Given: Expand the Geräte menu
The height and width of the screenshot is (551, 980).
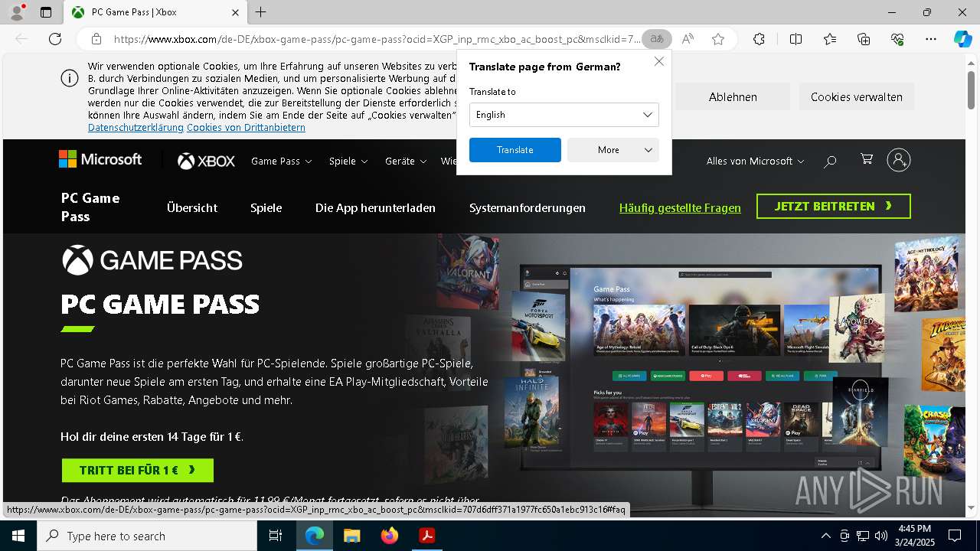Looking at the screenshot, I should (407, 161).
